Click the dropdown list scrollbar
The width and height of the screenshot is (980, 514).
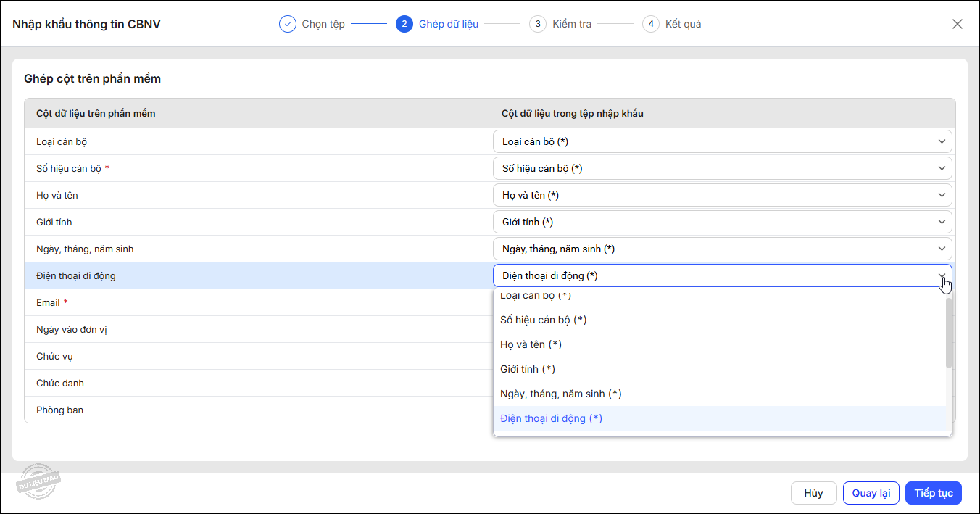point(949,333)
